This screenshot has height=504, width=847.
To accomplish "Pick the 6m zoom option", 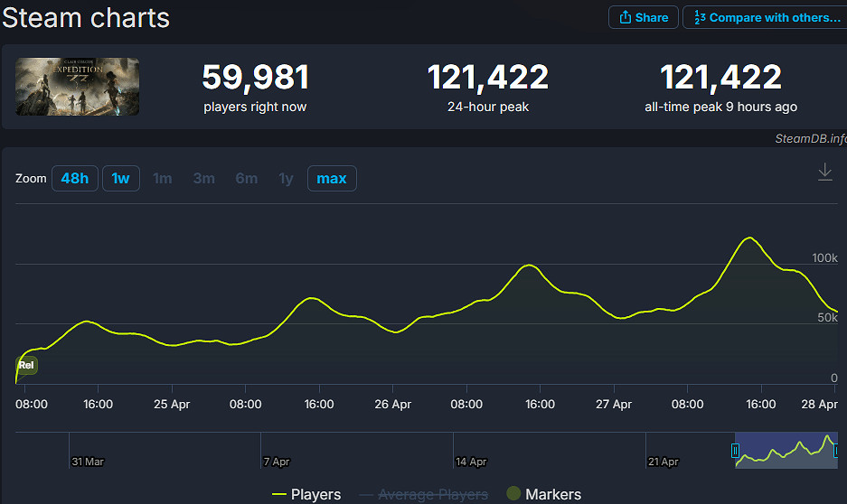I will click(x=247, y=179).
